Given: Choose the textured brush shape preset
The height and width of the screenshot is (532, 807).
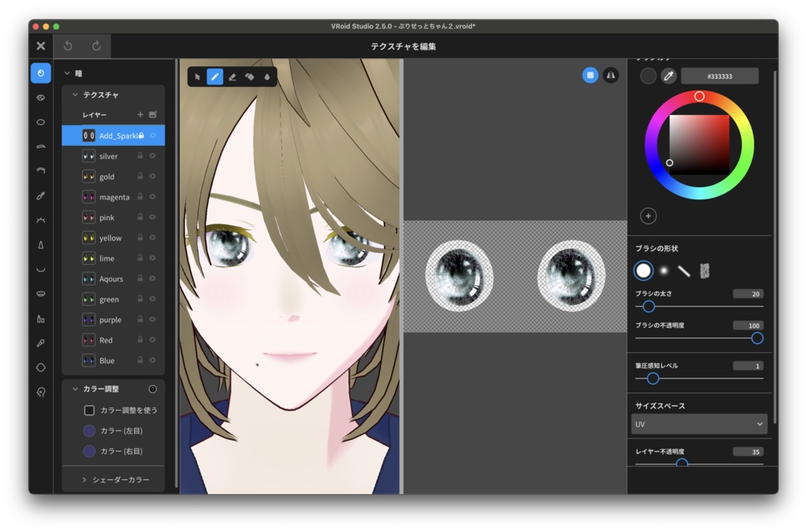Looking at the screenshot, I should [704, 270].
